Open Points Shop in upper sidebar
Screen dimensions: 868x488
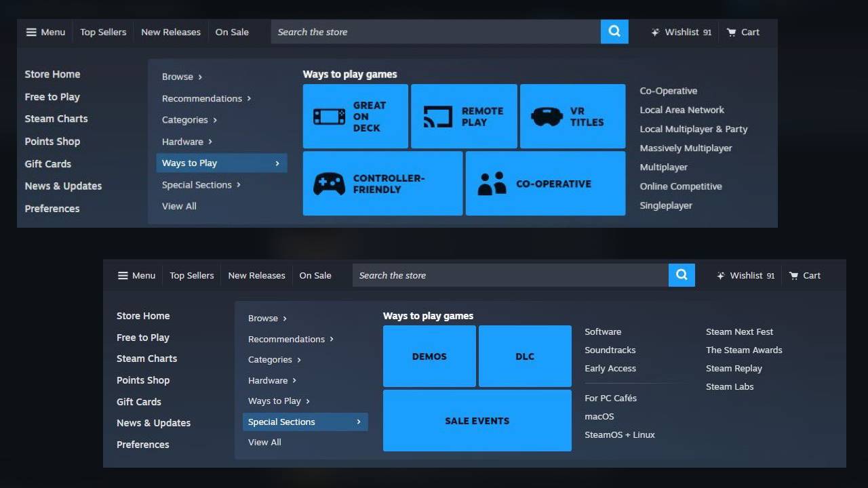pyautogui.click(x=52, y=141)
